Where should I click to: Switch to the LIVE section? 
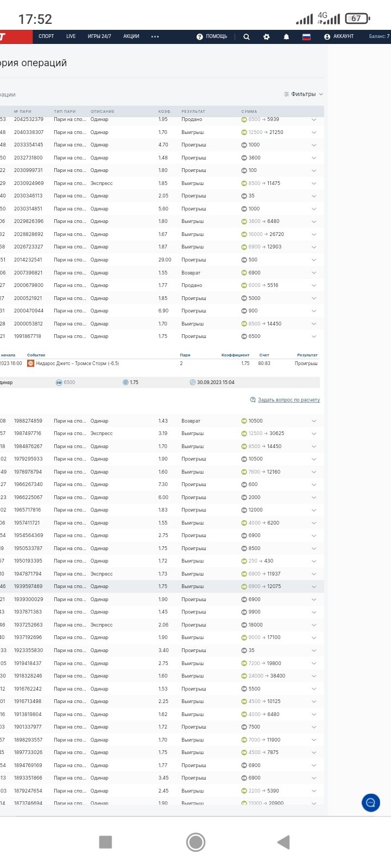pos(71,36)
